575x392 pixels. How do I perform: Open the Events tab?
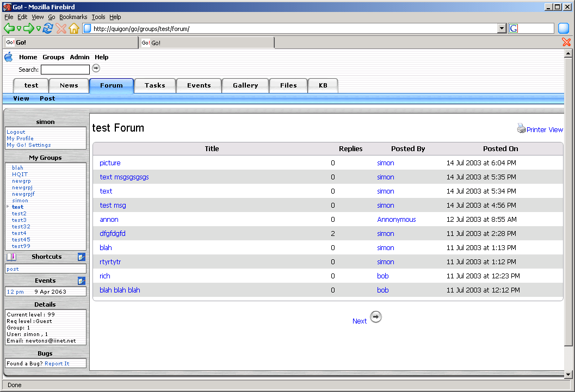click(x=199, y=85)
